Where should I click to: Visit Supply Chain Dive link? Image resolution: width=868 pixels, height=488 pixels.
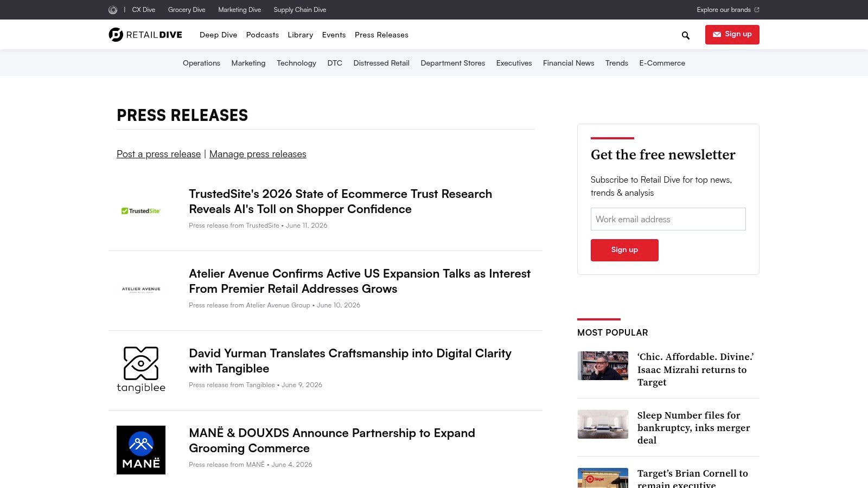pos(300,10)
